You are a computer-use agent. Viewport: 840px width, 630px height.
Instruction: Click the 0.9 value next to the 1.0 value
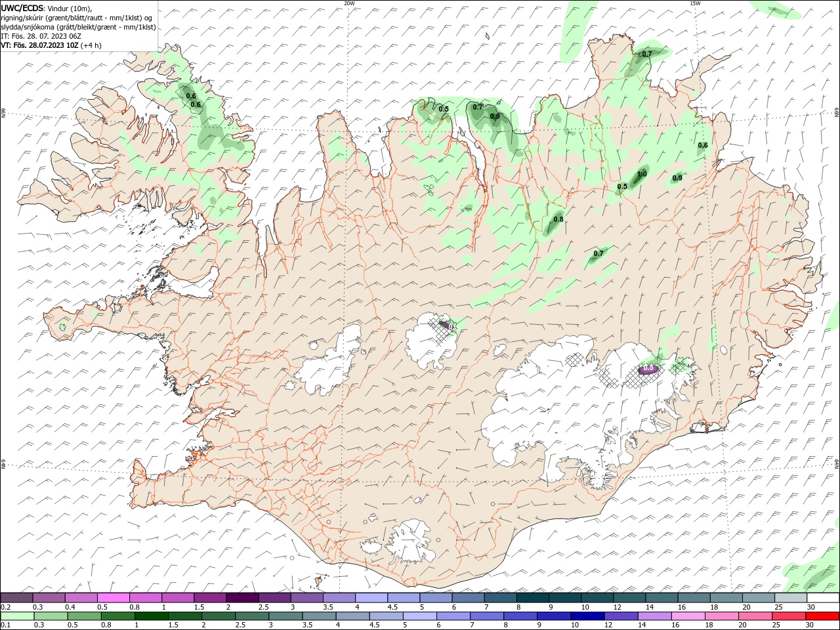[x=677, y=178]
